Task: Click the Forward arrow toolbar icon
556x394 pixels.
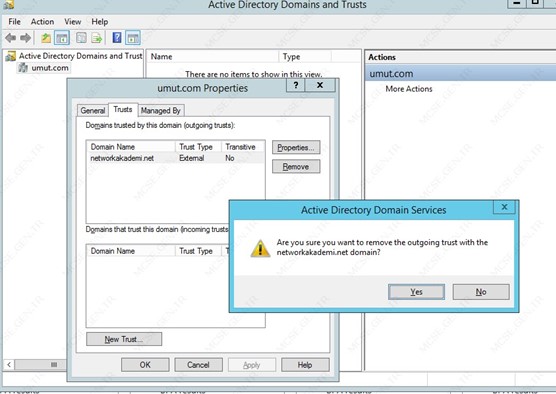Action: (x=26, y=38)
